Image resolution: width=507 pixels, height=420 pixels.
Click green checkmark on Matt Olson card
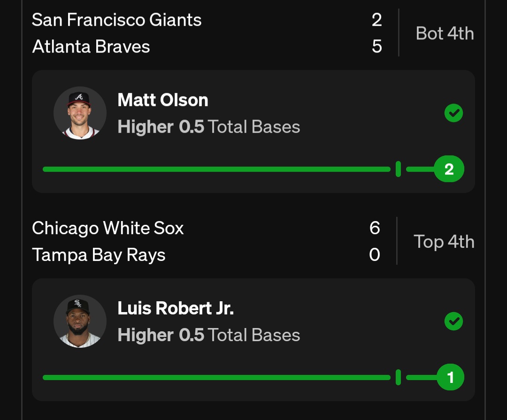[x=453, y=113]
